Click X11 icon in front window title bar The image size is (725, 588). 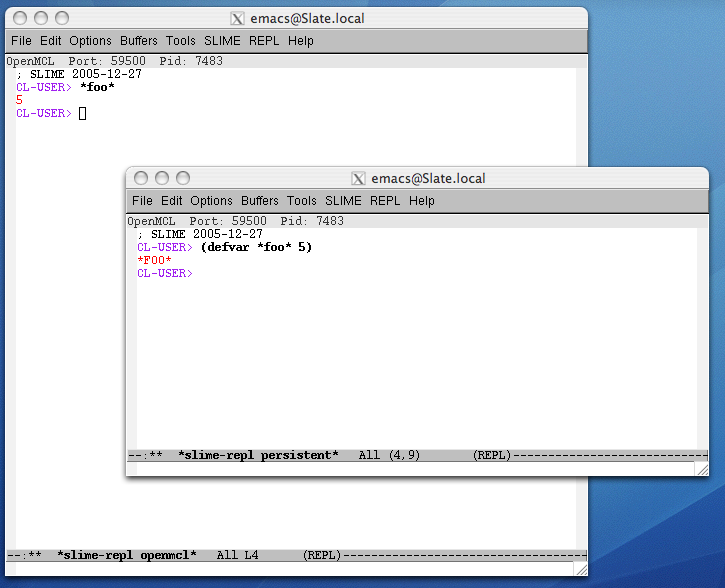(358, 179)
